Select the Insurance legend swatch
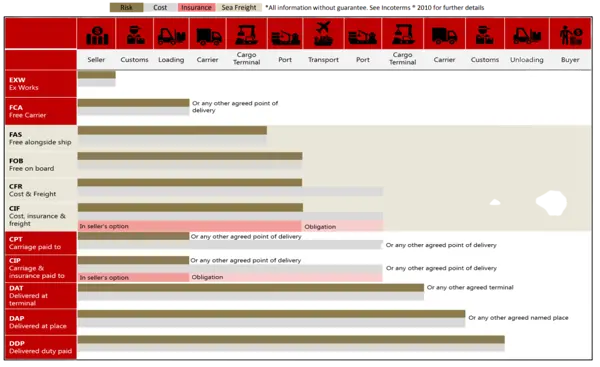This screenshot has height=367, width=600. point(196,7)
